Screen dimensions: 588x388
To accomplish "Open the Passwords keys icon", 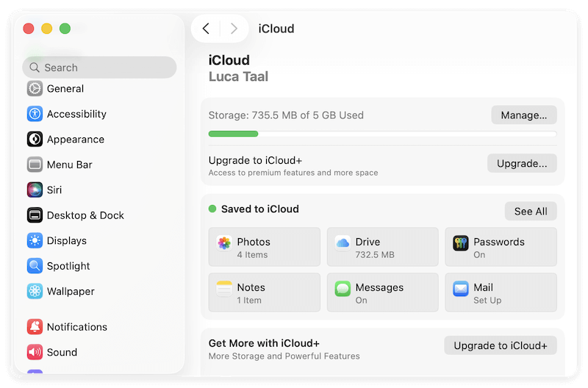I will [461, 243].
